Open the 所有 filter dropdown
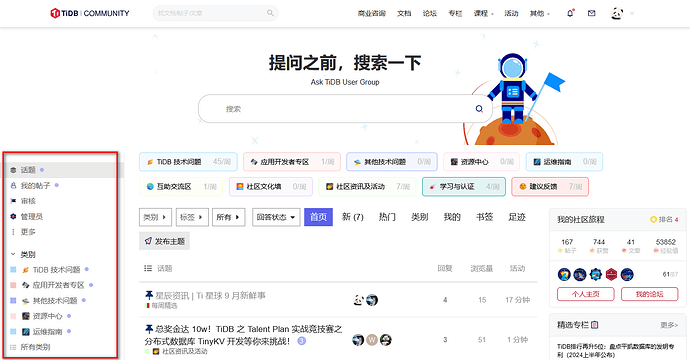Screen dimensions: 690x360 [x=228, y=217]
